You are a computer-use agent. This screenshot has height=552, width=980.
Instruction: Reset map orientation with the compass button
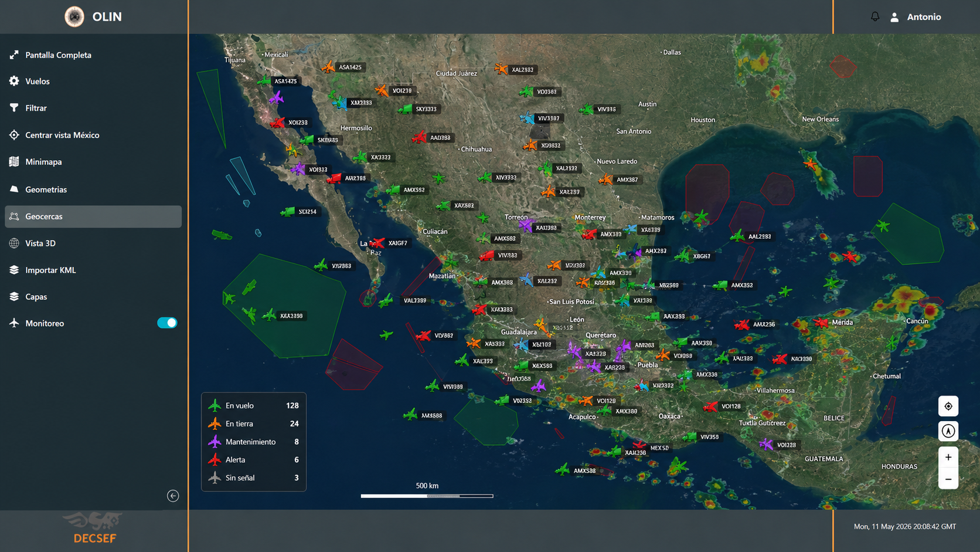point(948,431)
